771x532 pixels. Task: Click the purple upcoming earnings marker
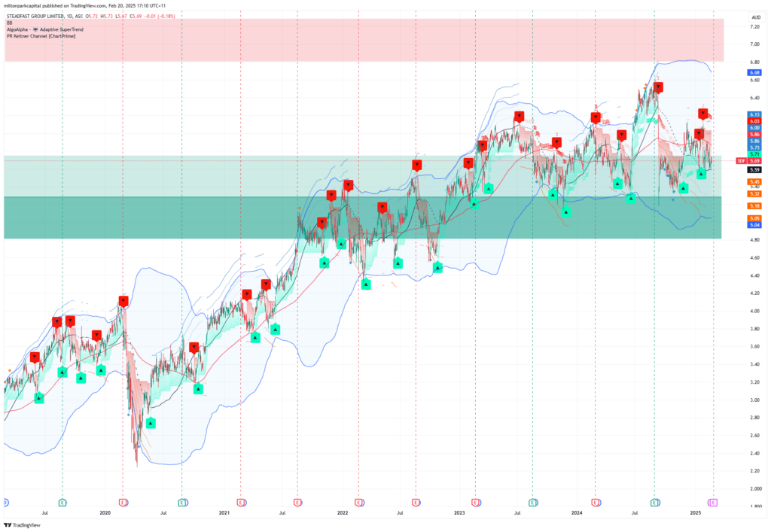713,503
